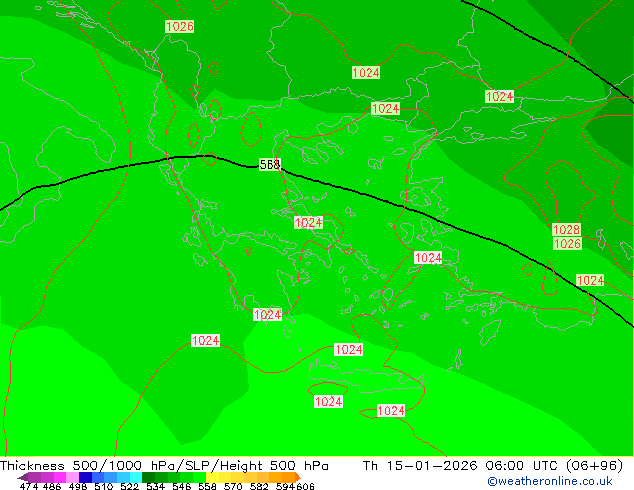This screenshot has width=634, height=490.
Task: Click the 1026 isobar label near Albania coast
Action: click(180, 26)
